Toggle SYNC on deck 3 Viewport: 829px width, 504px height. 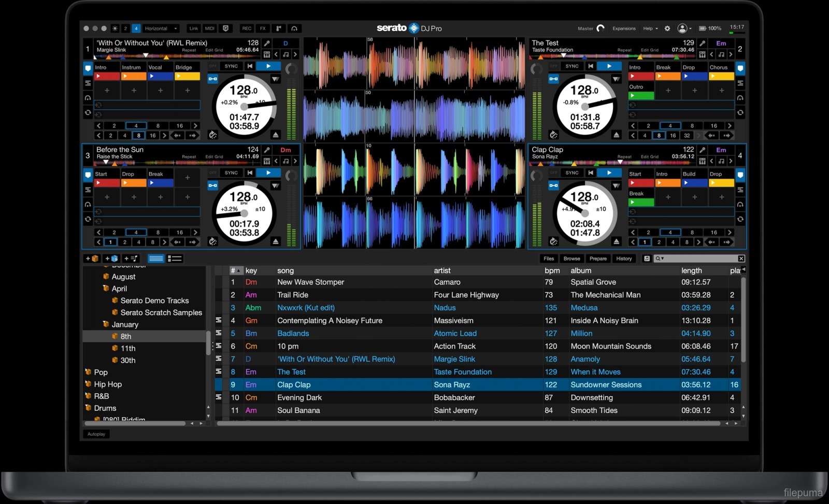pyautogui.click(x=231, y=173)
